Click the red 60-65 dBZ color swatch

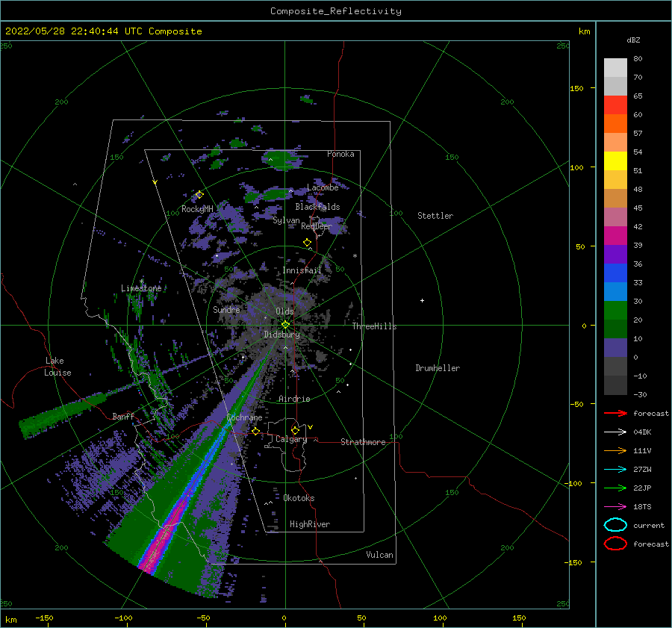pos(615,105)
